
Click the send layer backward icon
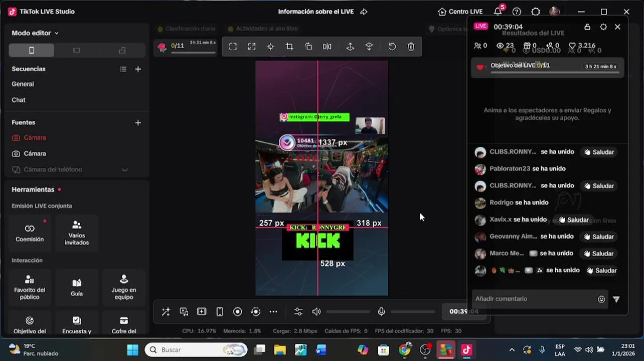(369, 47)
